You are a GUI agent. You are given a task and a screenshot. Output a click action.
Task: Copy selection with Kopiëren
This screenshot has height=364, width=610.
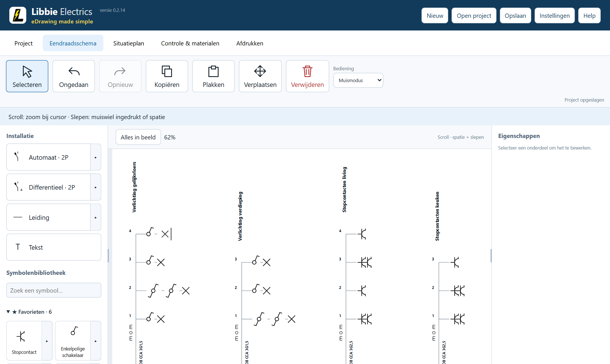[x=167, y=76]
